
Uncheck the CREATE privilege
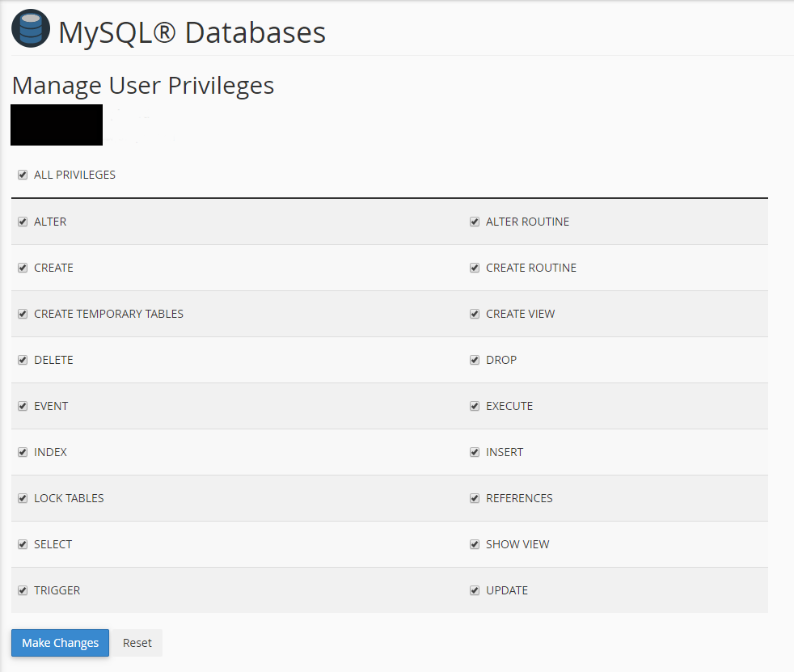23,268
